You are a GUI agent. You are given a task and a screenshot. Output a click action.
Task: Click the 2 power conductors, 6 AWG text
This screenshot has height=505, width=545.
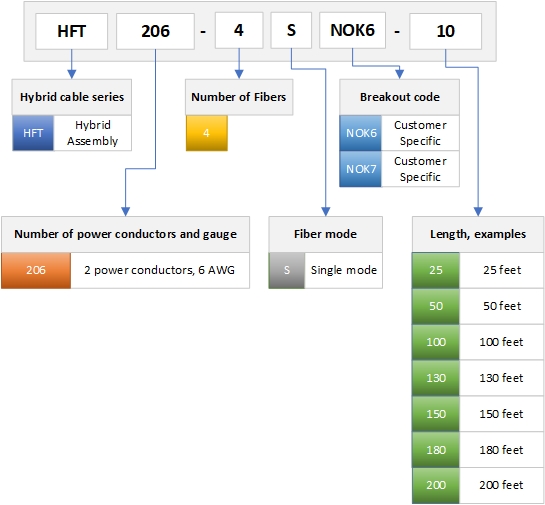(160, 270)
